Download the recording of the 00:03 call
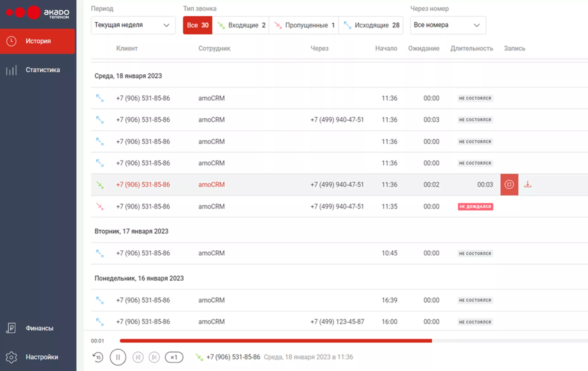This screenshot has height=371, width=588. (528, 184)
